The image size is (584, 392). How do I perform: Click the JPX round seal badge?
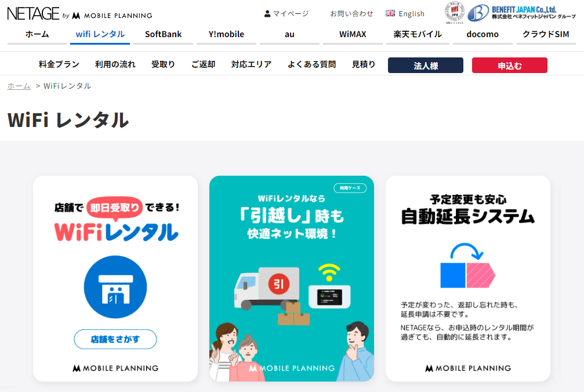coord(455,12)
